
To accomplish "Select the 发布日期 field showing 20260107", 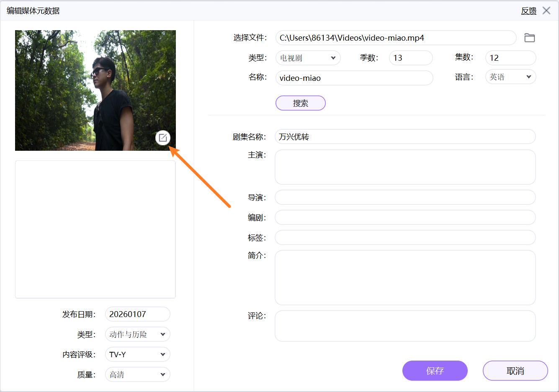I will [137, 314].
